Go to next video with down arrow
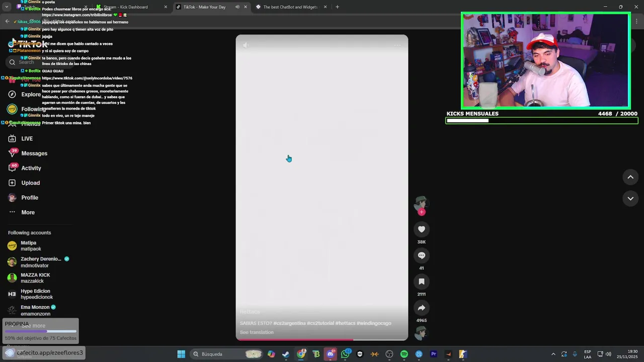Image resolution: width=644 pixels, height=362 pixels. click(630, 199)
